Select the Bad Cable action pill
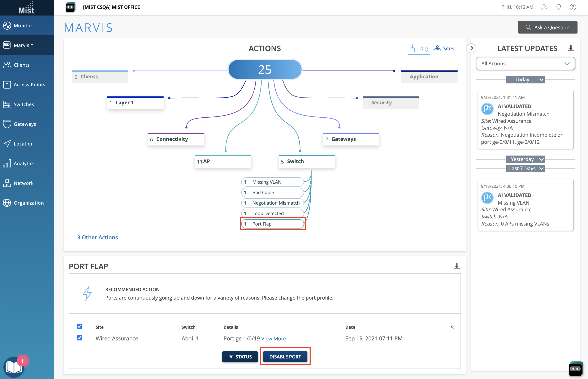Image resolution: width=588 pixels, height=379 pixels. point(272,192)
